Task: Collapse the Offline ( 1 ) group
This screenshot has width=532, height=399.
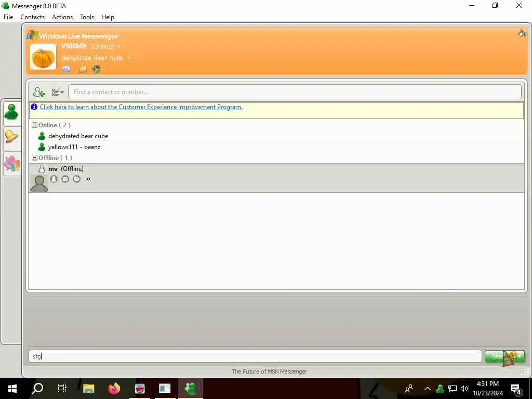Action: tap(34, 157)
